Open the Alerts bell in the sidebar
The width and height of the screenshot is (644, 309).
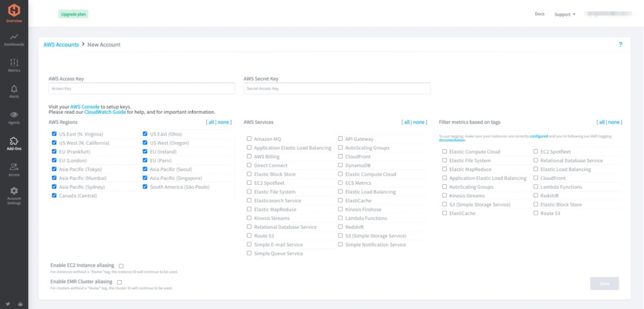pos(14,91)
